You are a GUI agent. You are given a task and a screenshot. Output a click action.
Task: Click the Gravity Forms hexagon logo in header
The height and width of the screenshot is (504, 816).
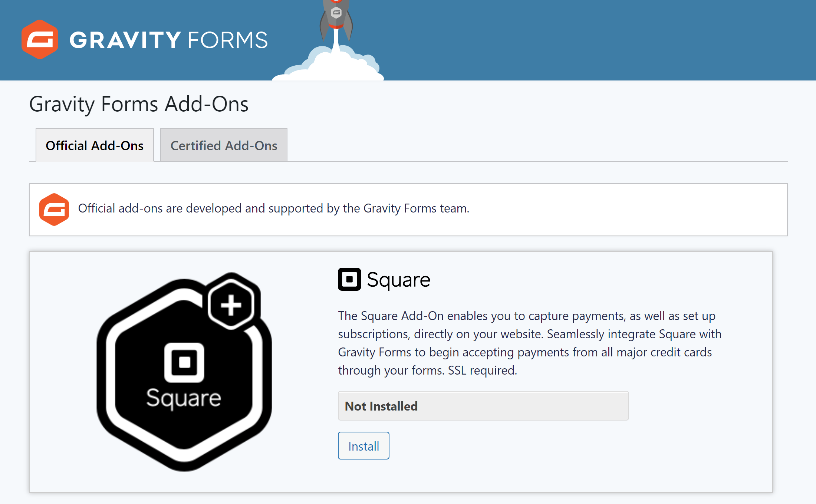pos(40,40)
